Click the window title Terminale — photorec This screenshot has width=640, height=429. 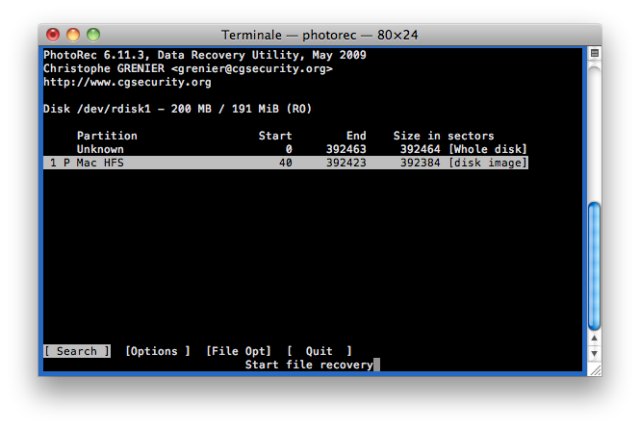(x=320, y=35)
